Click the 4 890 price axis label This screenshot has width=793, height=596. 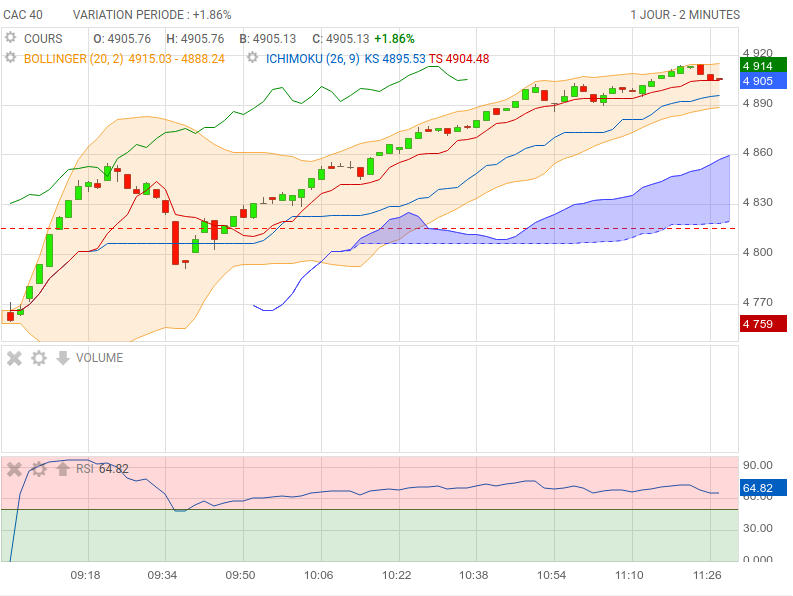pos(758,103)
